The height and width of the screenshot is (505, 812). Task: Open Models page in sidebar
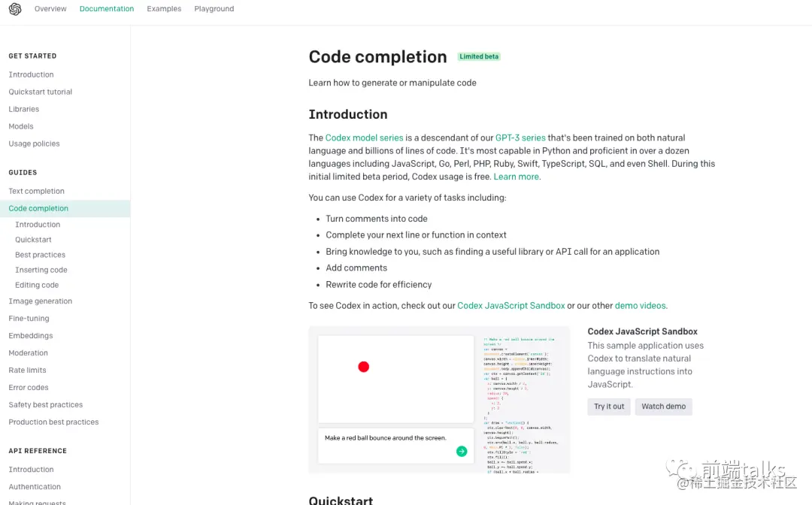pos(21,126)
